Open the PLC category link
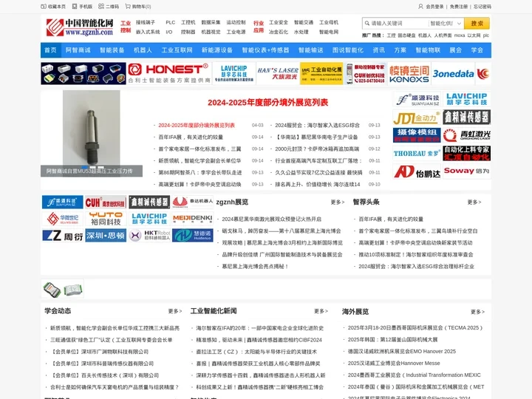The image size is (532, 399). (171, 22)
